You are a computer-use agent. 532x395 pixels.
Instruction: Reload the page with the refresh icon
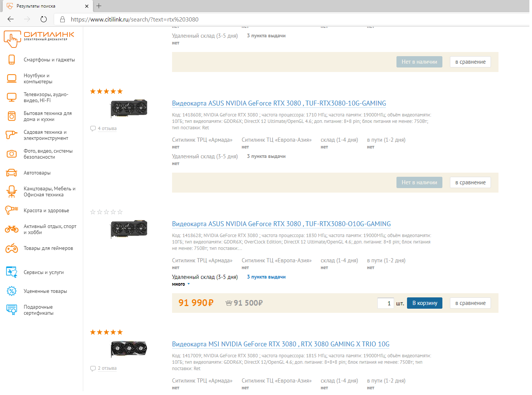pos(44,19)
